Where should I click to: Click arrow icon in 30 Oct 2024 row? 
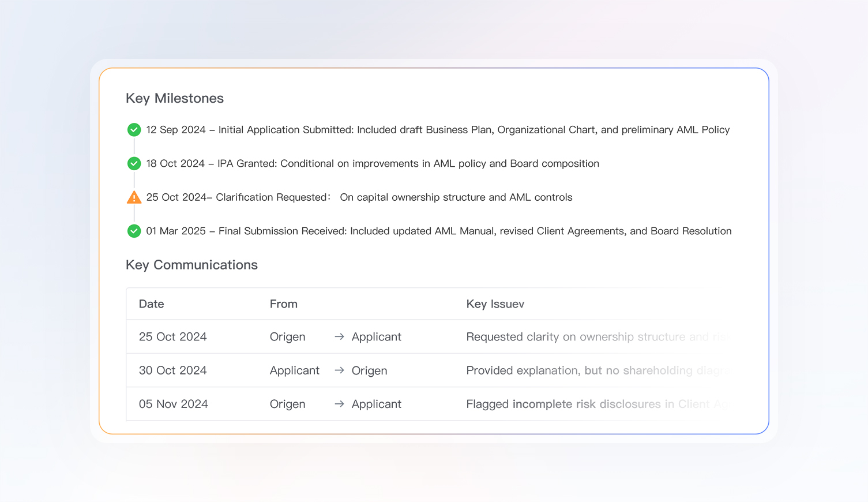pyautogui.click(x=339, y=370)
